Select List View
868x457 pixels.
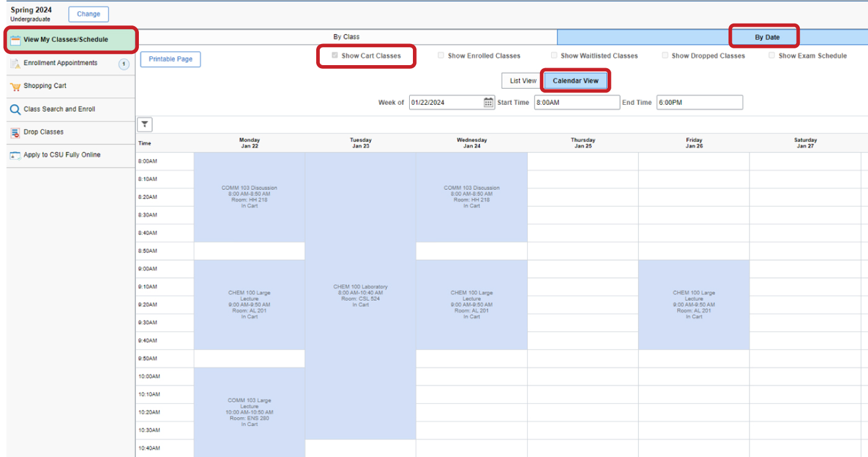[x=523, y=81]
